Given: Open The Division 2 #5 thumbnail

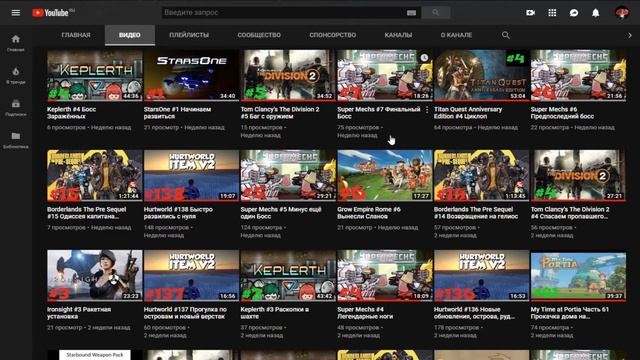Looking at the screenshot, I should (288, 75).
